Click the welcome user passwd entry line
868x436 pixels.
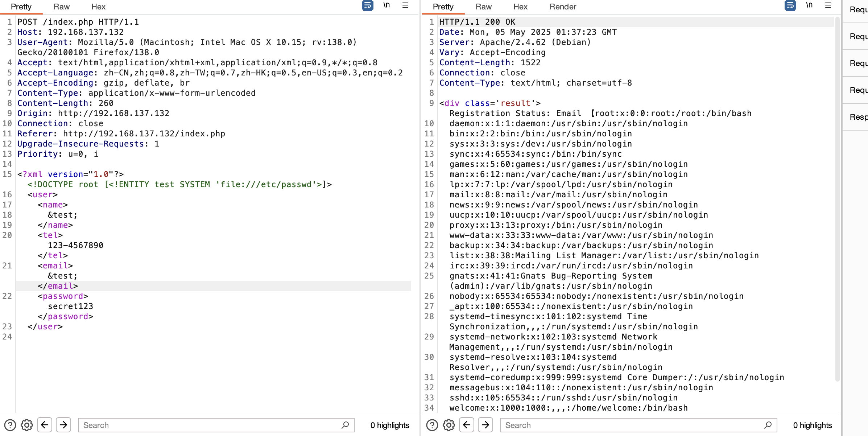pyautogui.click(x=569, y=408)
